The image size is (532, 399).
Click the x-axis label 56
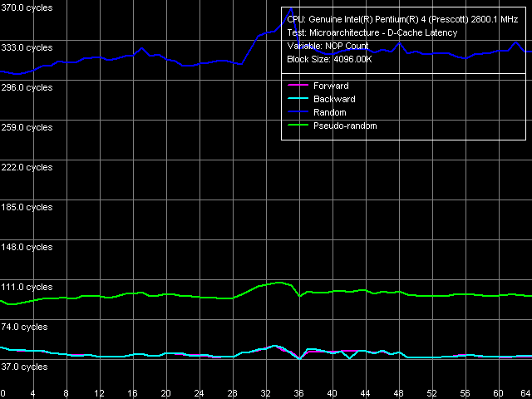[465, 394]
